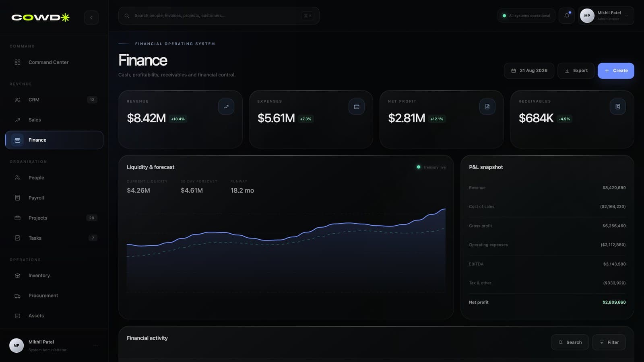
Task: Click the -4.9% receivables badge
Action: [564, 119]
